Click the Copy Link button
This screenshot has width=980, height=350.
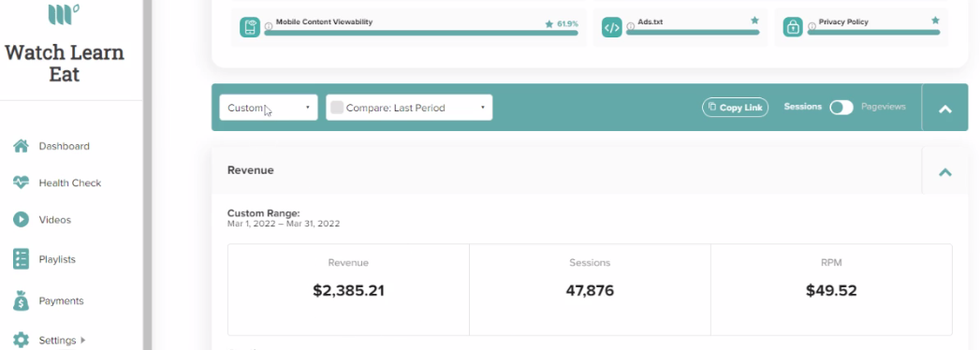pos(735,108)
